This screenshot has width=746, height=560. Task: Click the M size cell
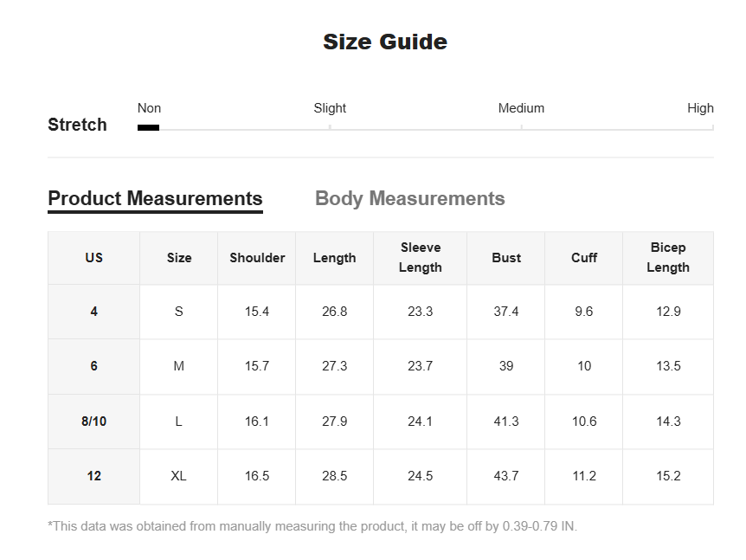[x=179, y=366]
